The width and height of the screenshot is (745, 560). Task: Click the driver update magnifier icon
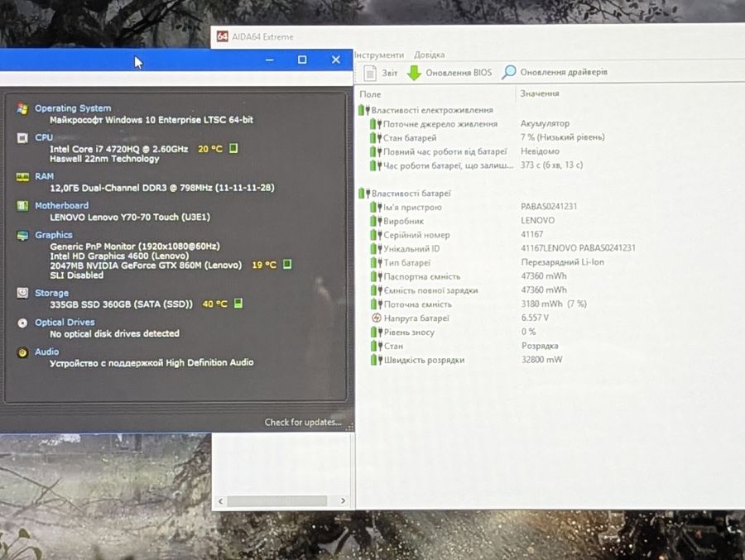pyautogui.click(x=509, y=72)
